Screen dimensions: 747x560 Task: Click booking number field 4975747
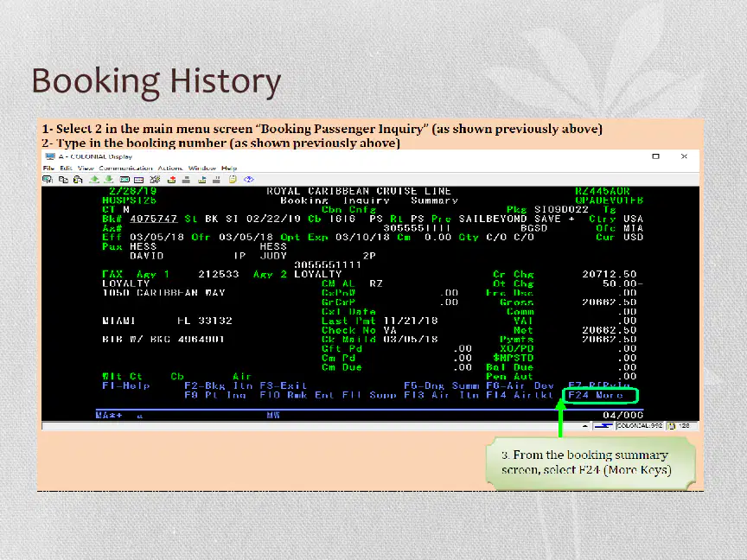click(x=153, y=219)
